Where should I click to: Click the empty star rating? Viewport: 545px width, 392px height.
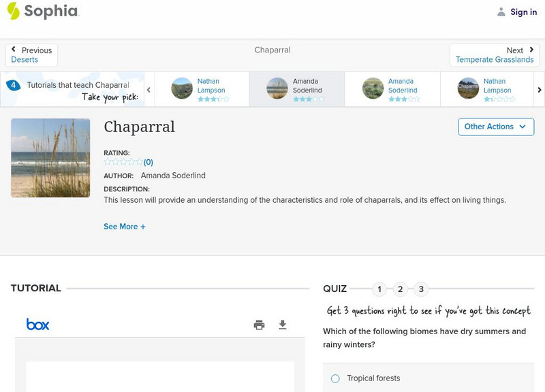(123, 162)
